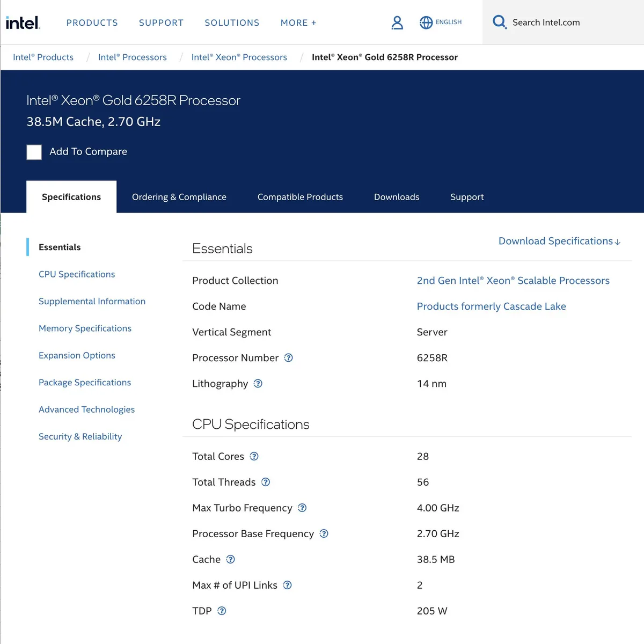Switch to the Support tab
The height and width of the screenshot is (644, 644).
pos(467,197)
